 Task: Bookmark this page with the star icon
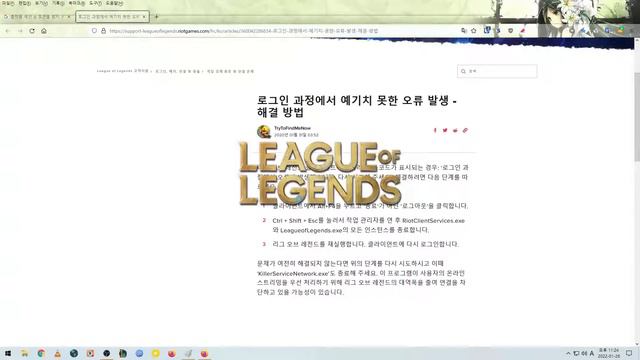[473, 31]
